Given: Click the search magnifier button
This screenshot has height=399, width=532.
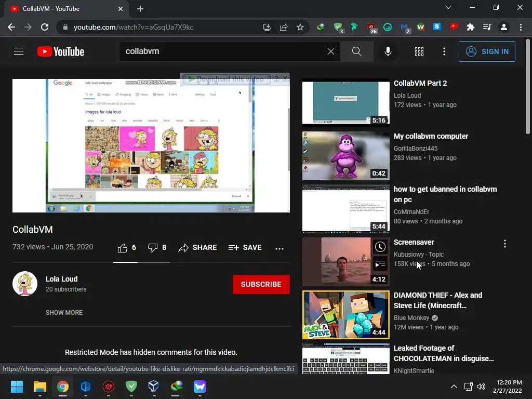Looking at the screenshot, I should pos(356,51).
